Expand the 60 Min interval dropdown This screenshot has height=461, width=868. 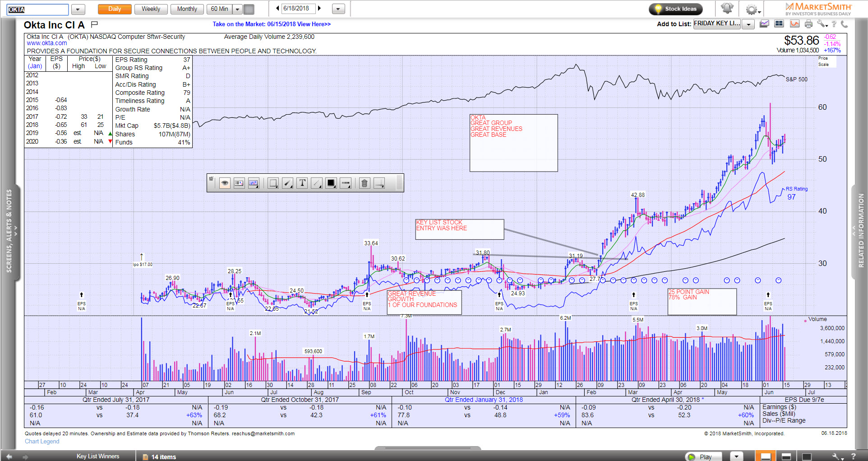237,9
